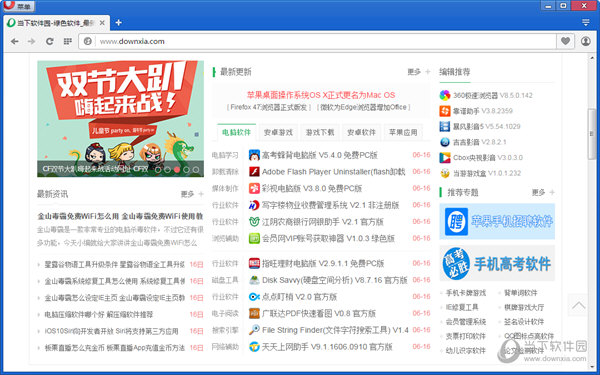
Task: Open Firefox 47浏览器正式版发 news link
Action: click(x=269, y=107)
